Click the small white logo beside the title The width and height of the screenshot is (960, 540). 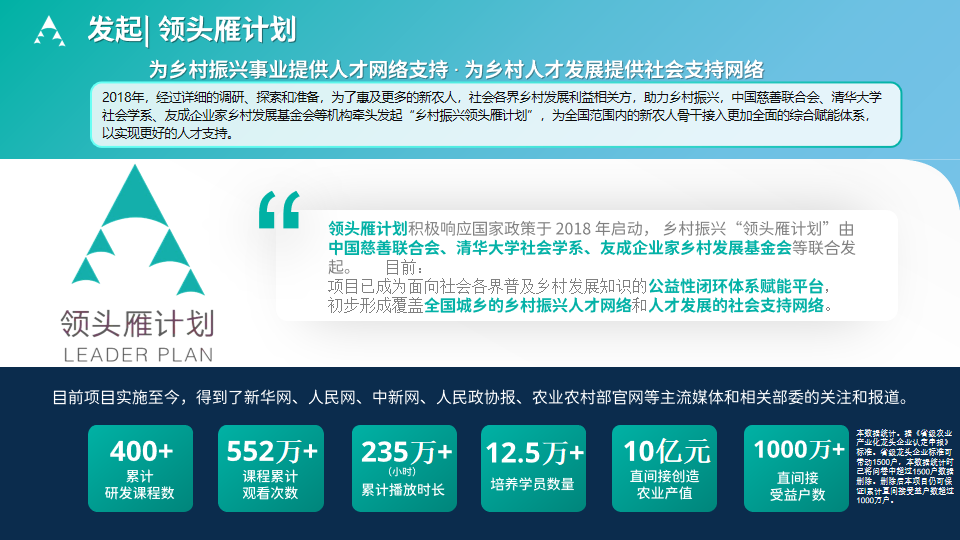pyautogui.click(x=50, y=31)
